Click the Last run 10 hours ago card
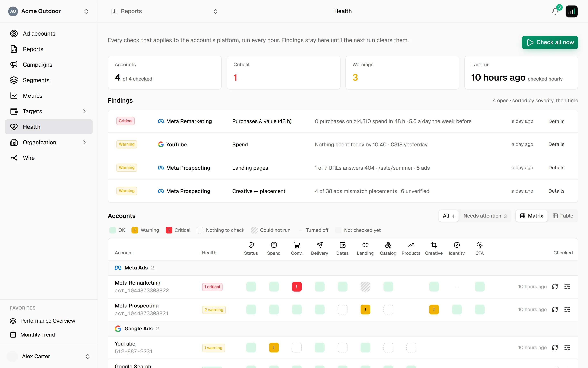Screen dimensions: 588x368 pos(521,73)
